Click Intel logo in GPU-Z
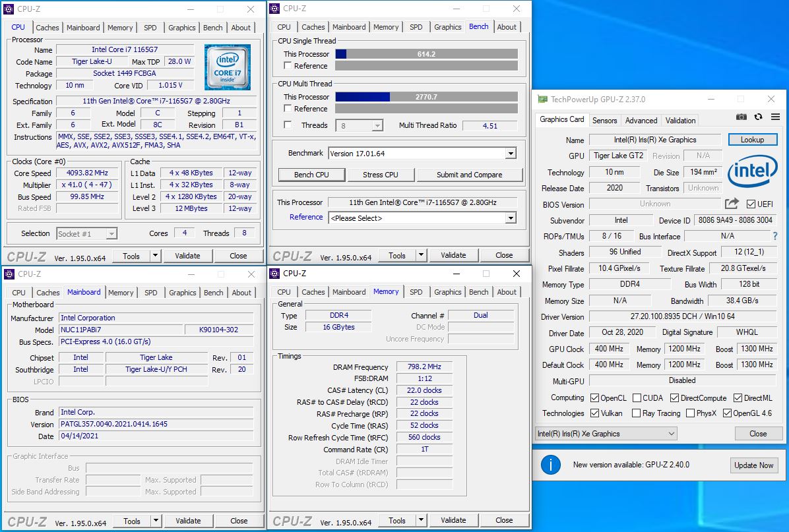The height and width of the screenshot is (532, 789). [x=753, y=171]
